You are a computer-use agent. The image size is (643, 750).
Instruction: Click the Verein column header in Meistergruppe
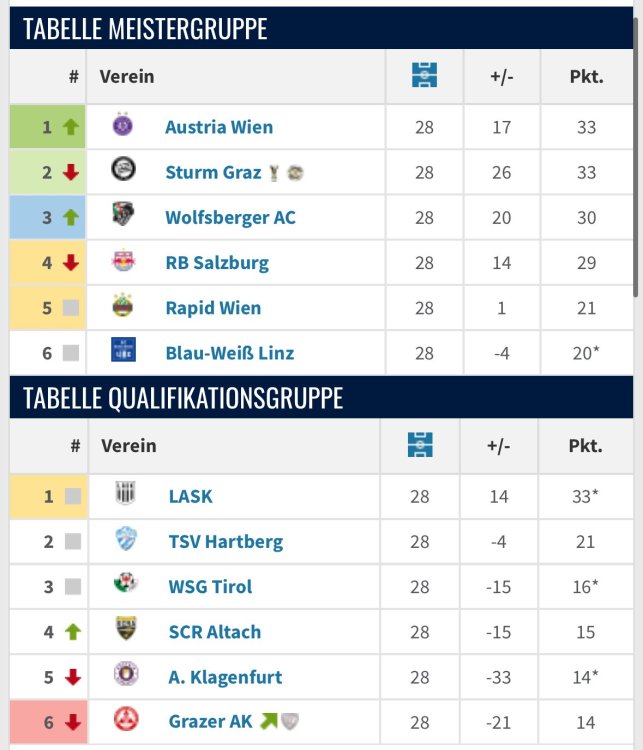click(x=127, y=76)
